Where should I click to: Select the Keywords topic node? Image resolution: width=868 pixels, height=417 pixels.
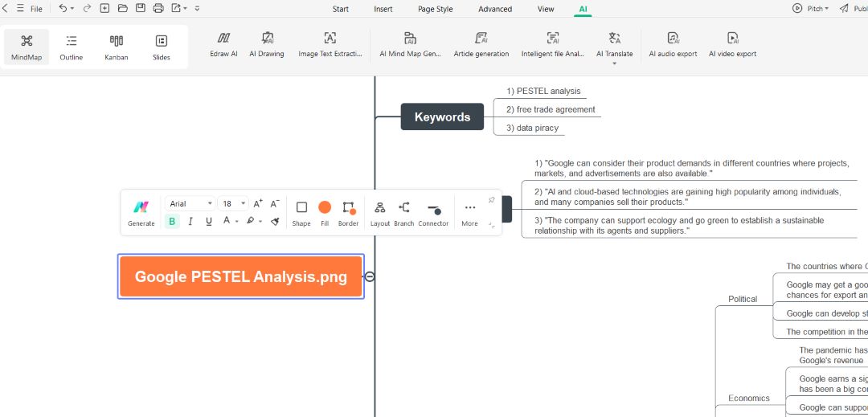(442, 117)
